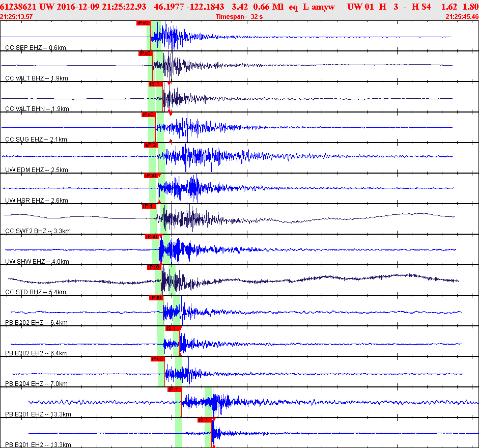479x448 pixels.
Task: Click the iPc0 pick flag on UW SHW trace
Action: tap(152, 237)
